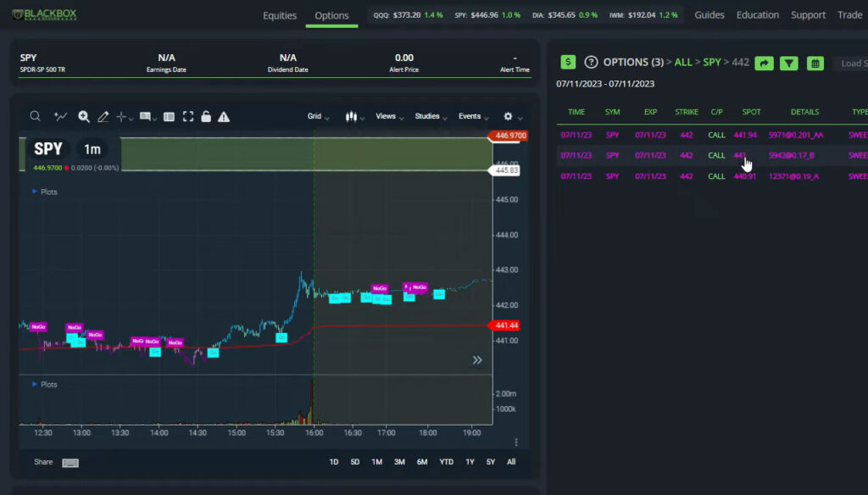Screen dimensions: 868x495
Task: Toggle the chart lock icon
Action: (206, 117)
